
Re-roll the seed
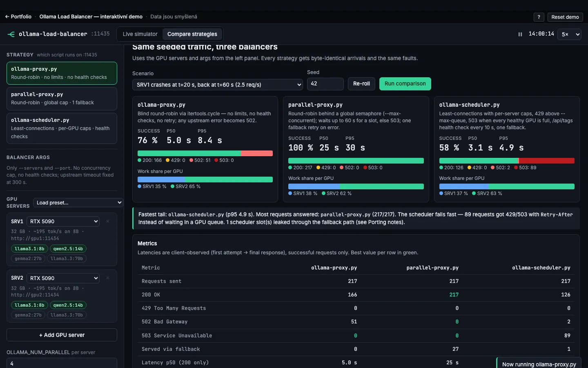[x=361, y=84]
